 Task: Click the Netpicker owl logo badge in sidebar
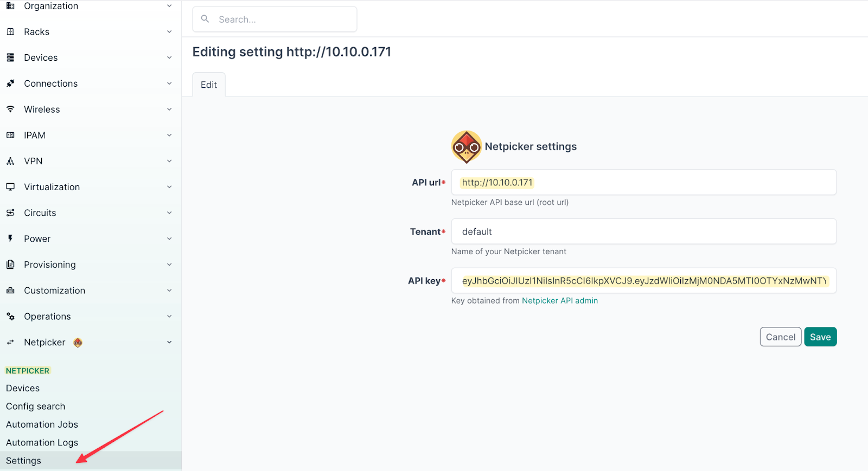[x=78, y=343]
